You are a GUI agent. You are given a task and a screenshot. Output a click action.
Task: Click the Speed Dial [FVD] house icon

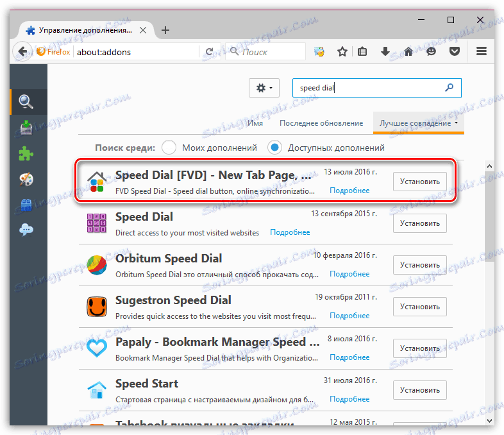[96, 182]
